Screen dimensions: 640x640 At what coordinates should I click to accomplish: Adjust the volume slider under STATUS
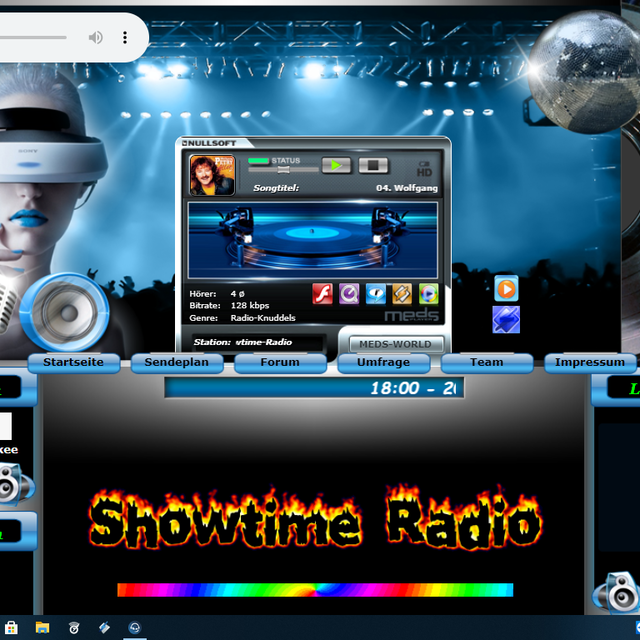point(283,171)
